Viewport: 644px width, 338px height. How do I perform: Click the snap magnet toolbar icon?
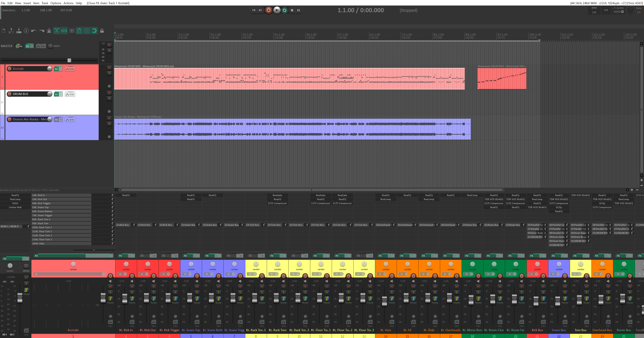coord(94,31)
